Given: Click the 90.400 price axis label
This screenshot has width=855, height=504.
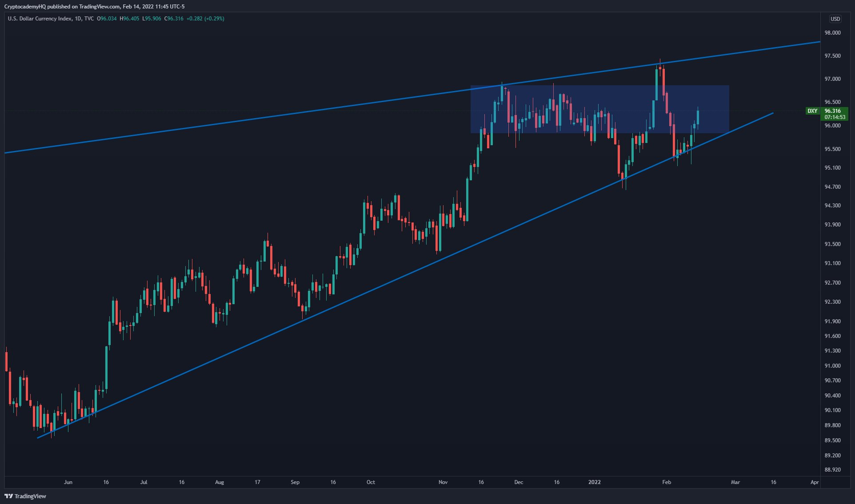Looking at the screenshot, I should pyautogui.click(x=832, y=396).
